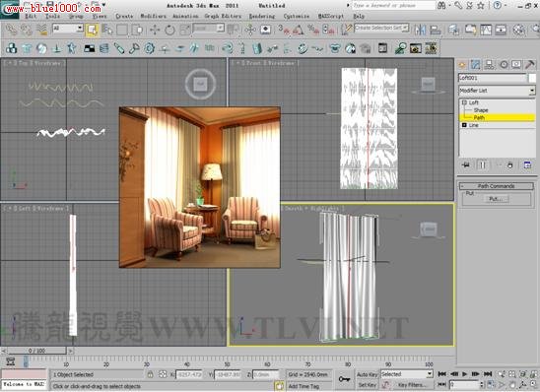Click the checkered material icon in second toolbar
The image size is (540, 392).
[90, 48]
